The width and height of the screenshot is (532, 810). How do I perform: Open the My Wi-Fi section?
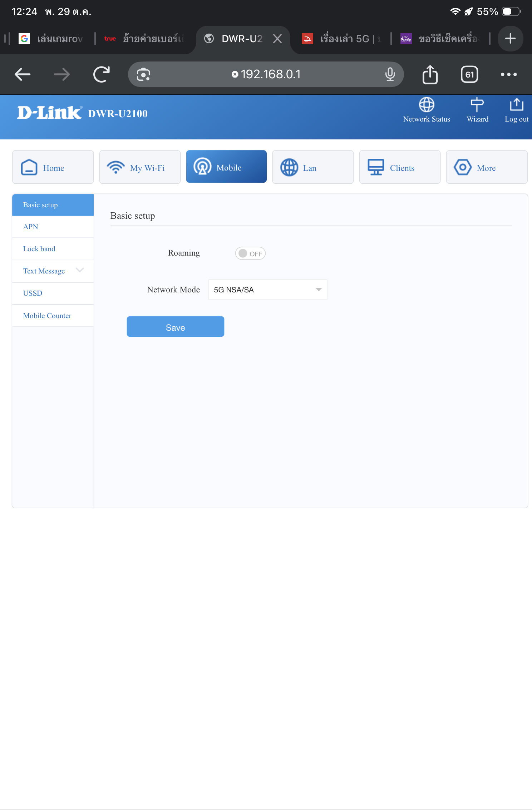point(140,167)
